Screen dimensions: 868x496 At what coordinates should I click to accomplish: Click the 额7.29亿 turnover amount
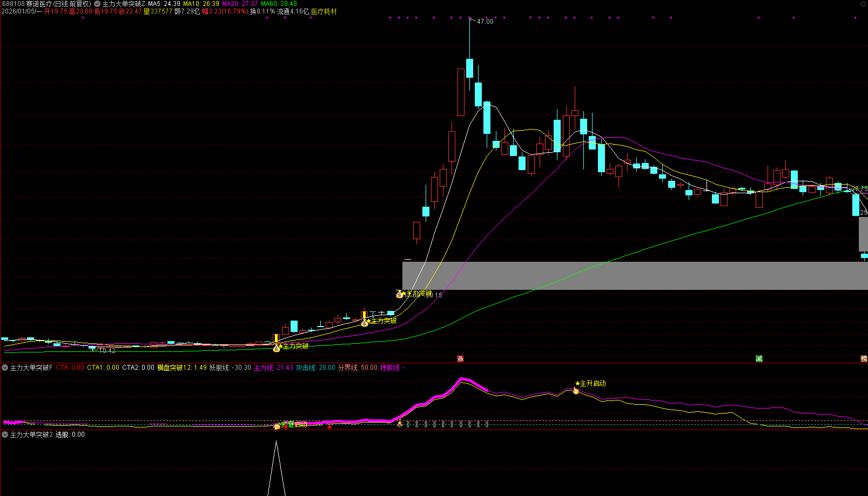(187, 11)
